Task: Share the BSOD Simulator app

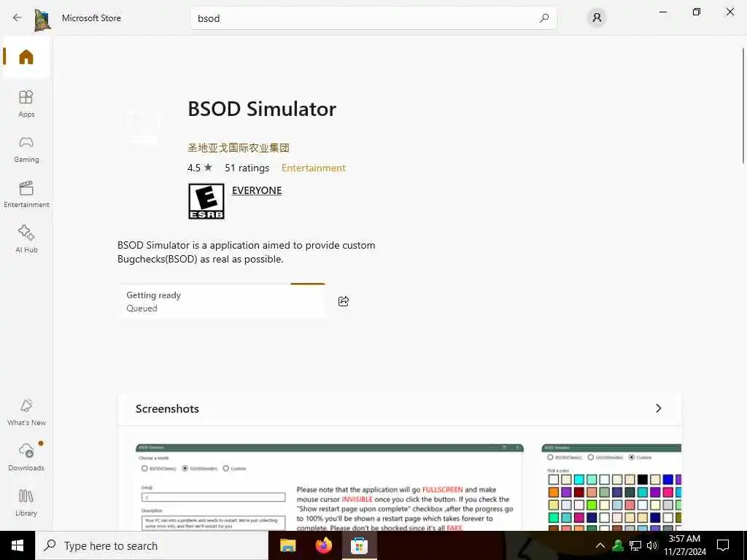Action: [x=344, y=301]
